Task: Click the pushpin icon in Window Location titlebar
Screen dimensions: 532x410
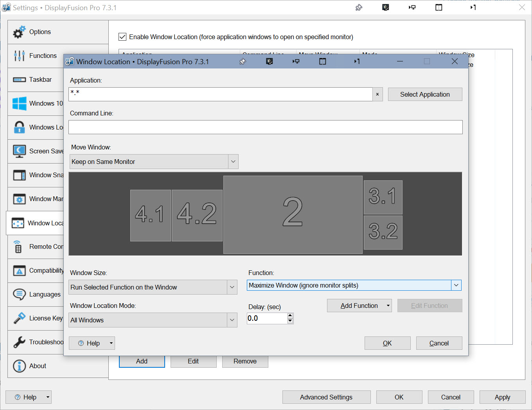Action: click(x=243, y=61)
